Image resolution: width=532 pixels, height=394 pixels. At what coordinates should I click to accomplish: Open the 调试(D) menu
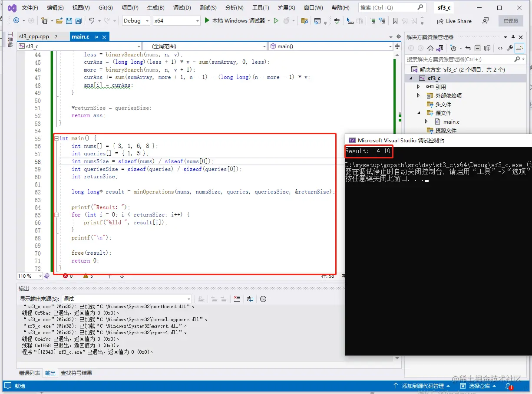182,8
